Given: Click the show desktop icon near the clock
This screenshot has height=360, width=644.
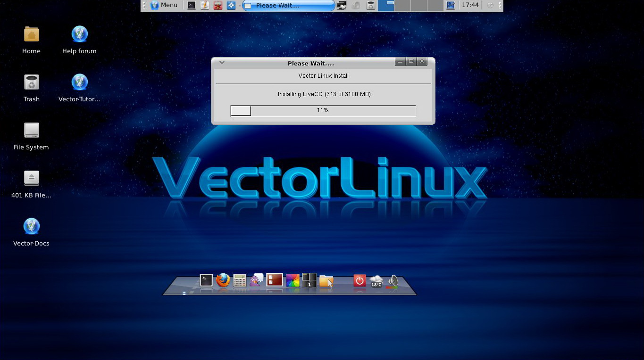Looking at the screenshot, I should point(451,5).
